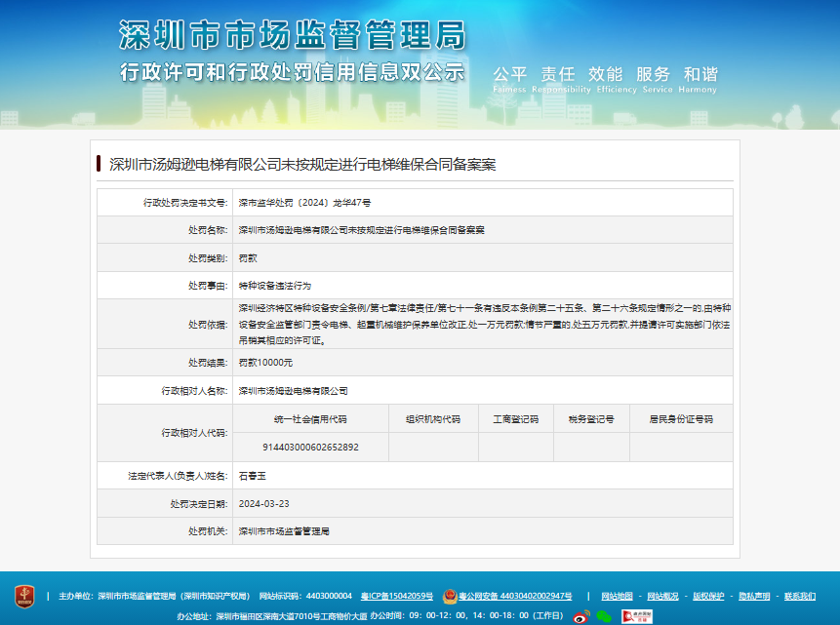Click the case title heading about 电梯维保合同备案
The width and height of the screenshot is (840, 625).
[x=302, y=164]
